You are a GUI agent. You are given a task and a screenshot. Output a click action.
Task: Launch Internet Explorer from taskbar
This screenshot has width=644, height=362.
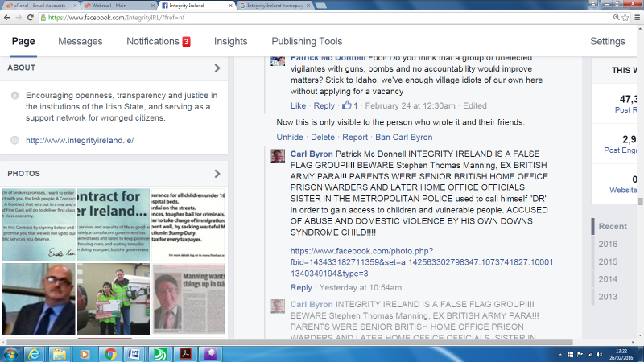34,354
